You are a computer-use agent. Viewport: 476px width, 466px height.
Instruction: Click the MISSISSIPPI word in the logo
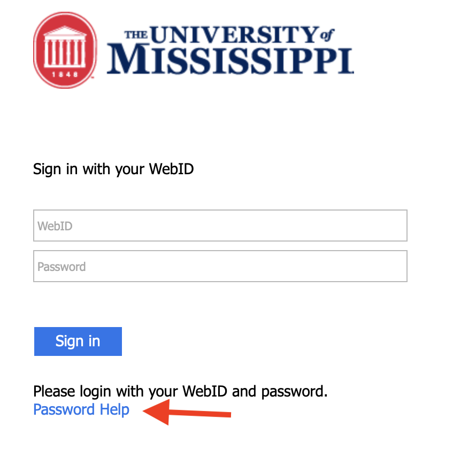coord(231,59)
